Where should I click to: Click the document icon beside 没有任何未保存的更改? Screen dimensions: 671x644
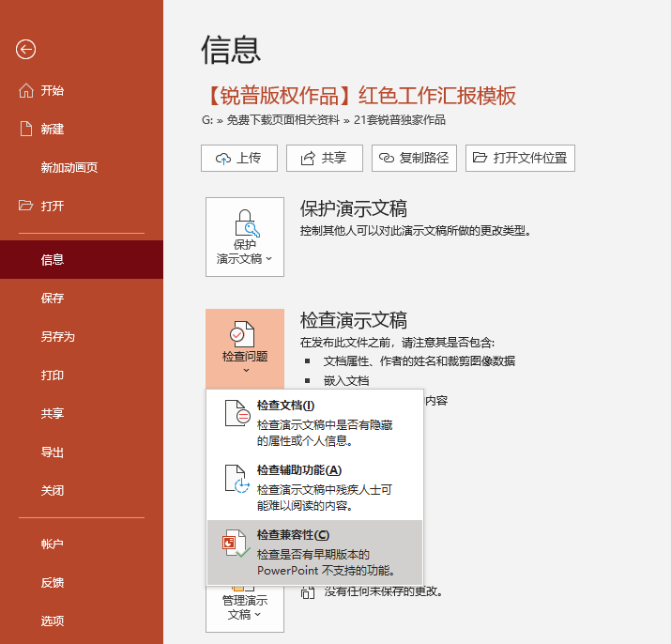(308, 592)
